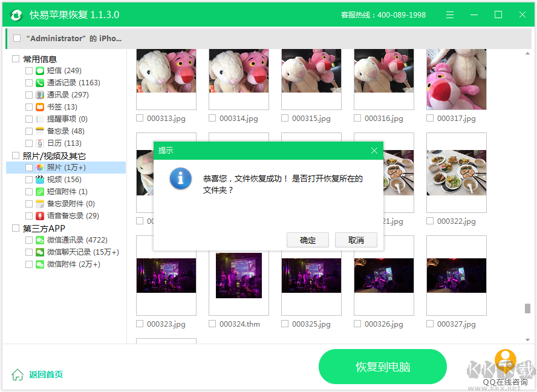Click the WeChat chat history icon
Screen dimensions: 537x392
[40, 252]
